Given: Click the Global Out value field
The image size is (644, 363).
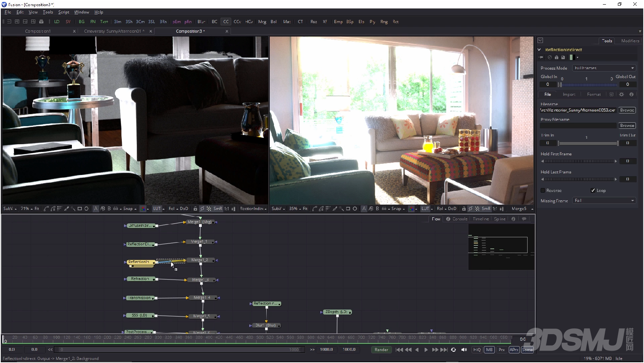Looking at the screenshot, I should coord(627,85).
